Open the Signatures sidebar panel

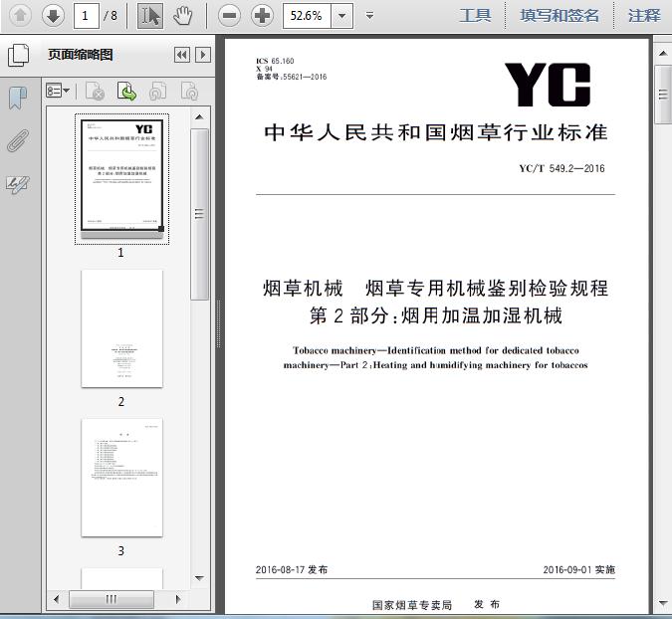(18, 185)
